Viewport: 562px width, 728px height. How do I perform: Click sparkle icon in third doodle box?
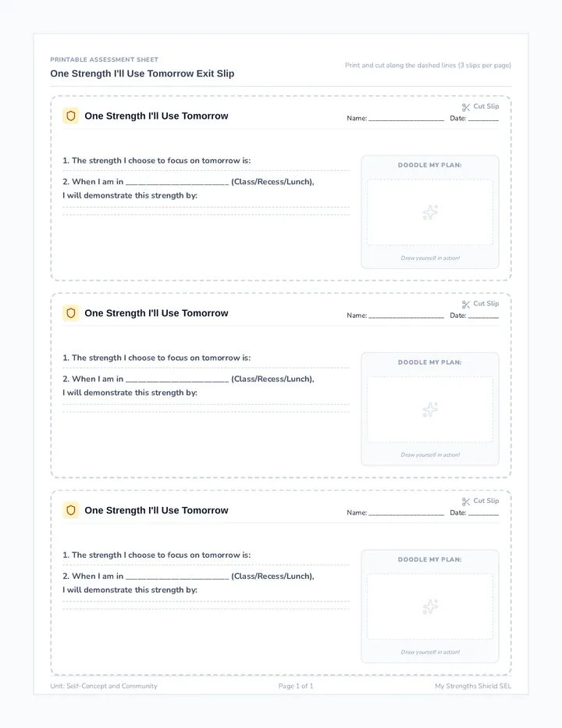430,607
